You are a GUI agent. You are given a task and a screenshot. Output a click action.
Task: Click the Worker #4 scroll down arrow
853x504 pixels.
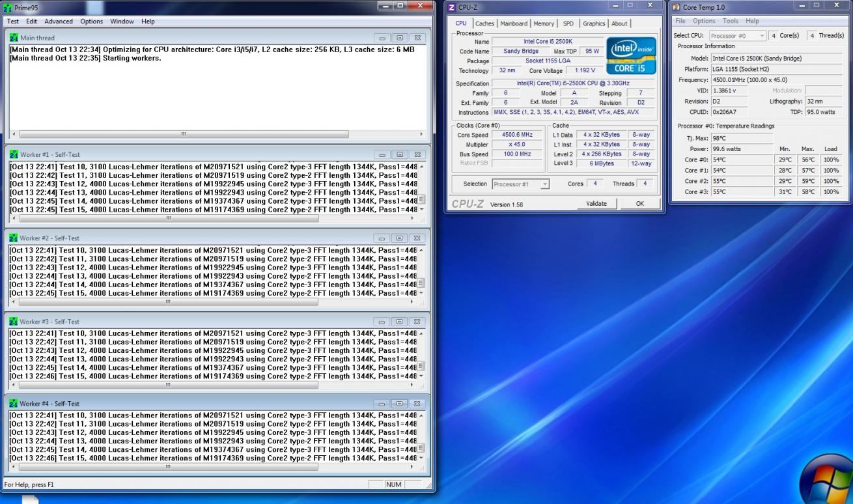(422, 458)
